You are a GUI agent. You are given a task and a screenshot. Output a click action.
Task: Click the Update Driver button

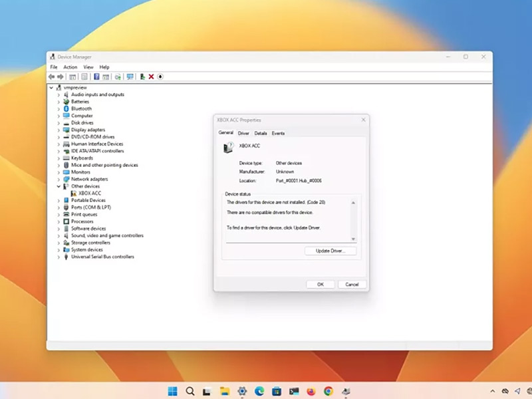(331, 251)
